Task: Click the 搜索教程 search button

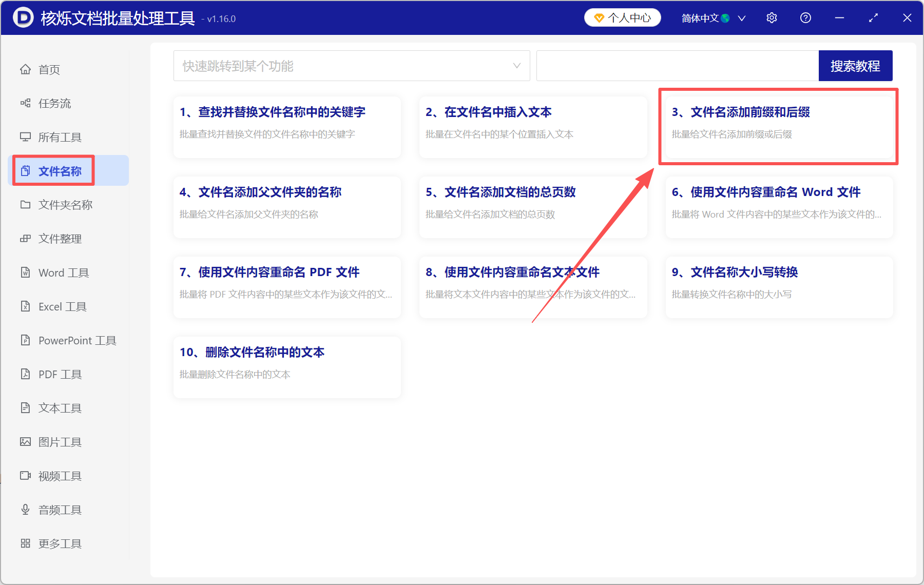Action: click(x=855, y=65)
